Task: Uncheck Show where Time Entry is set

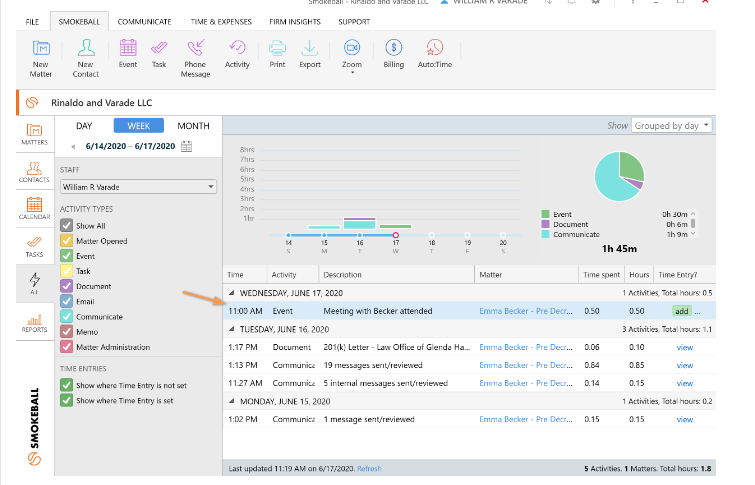Action: (66, 400)
